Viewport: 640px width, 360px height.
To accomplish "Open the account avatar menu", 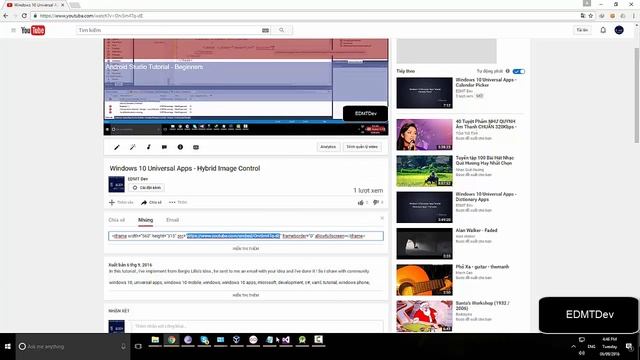I will [x=619, y=30].
